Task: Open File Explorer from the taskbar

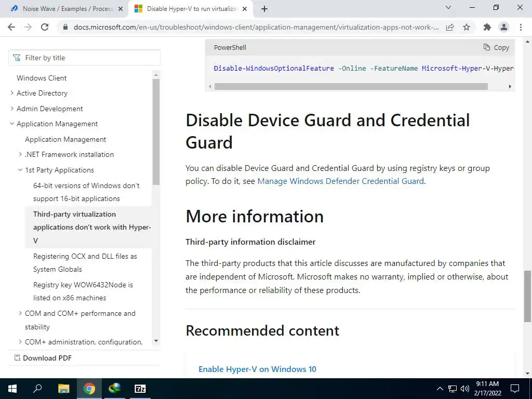Action: [63, 389]
